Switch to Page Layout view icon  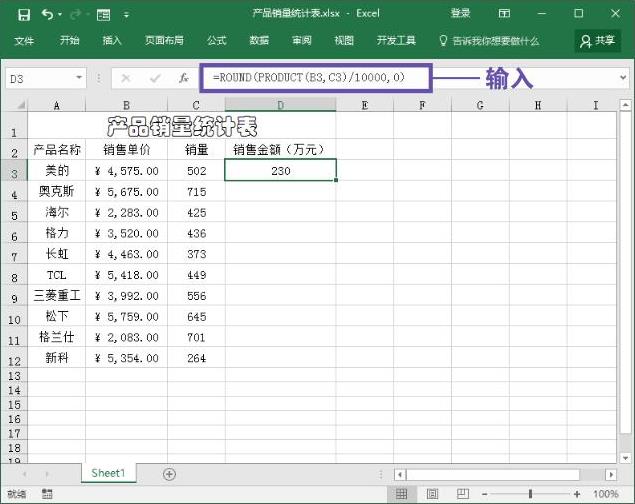432,494
